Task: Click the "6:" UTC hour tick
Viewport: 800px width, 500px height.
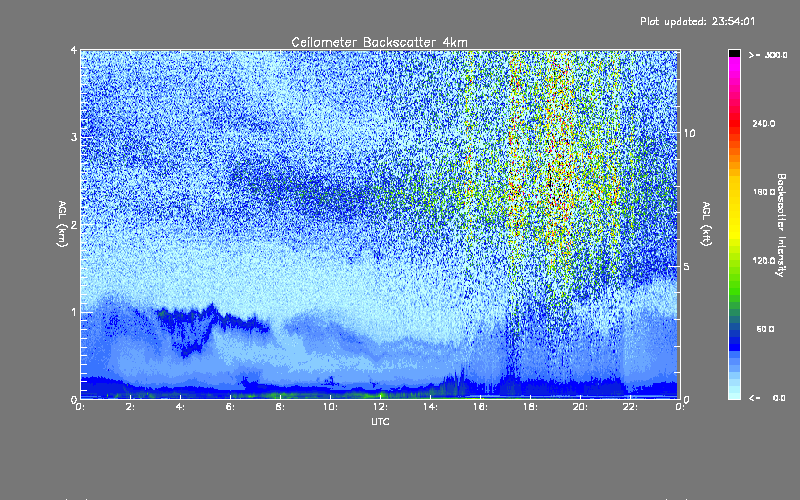Action: [231, 407]
